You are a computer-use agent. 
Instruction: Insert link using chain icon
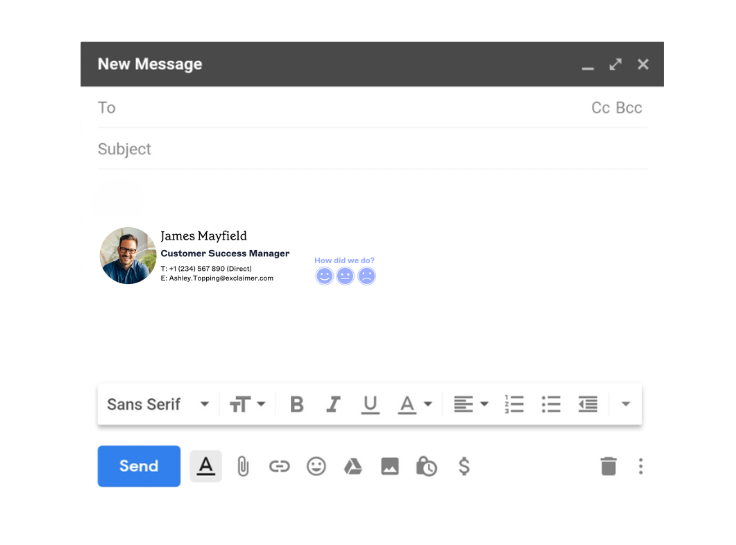click(x=279, y=466)
